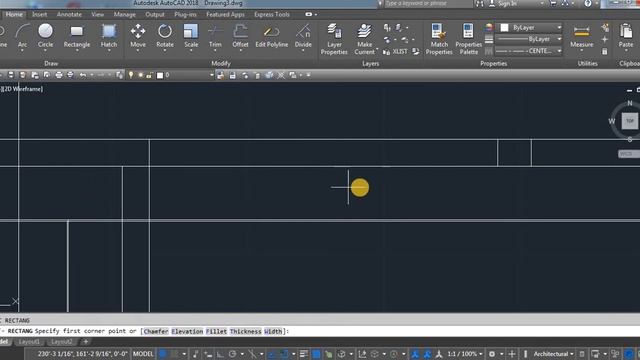The width and height of the screenshot is (640, 360).
Task: Expand the Draw panel title
Action: pyautogui.click(x=51, y=63)
